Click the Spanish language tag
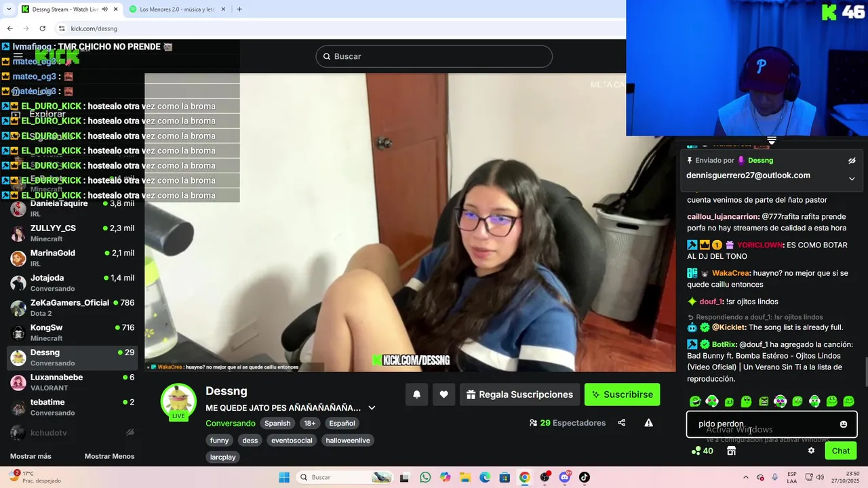Viewport: 868px width, 488px height. coord(277,423)
